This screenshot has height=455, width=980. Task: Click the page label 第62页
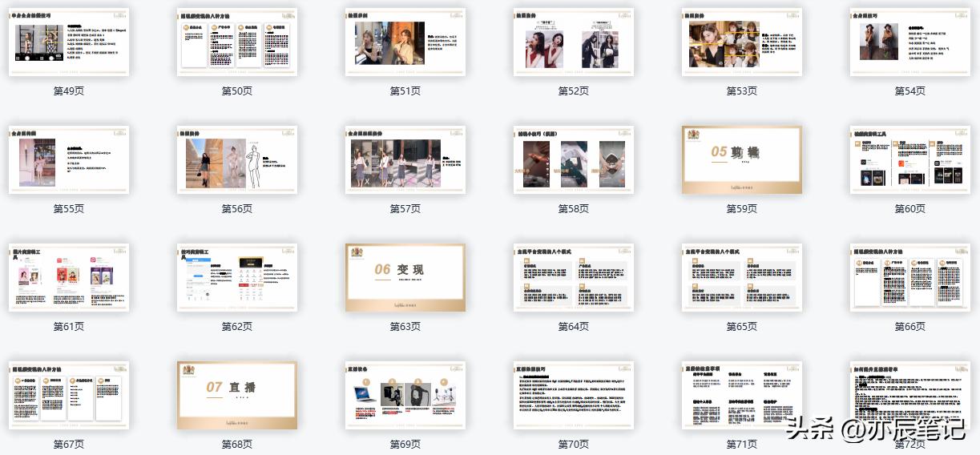[x=237, y=327]
